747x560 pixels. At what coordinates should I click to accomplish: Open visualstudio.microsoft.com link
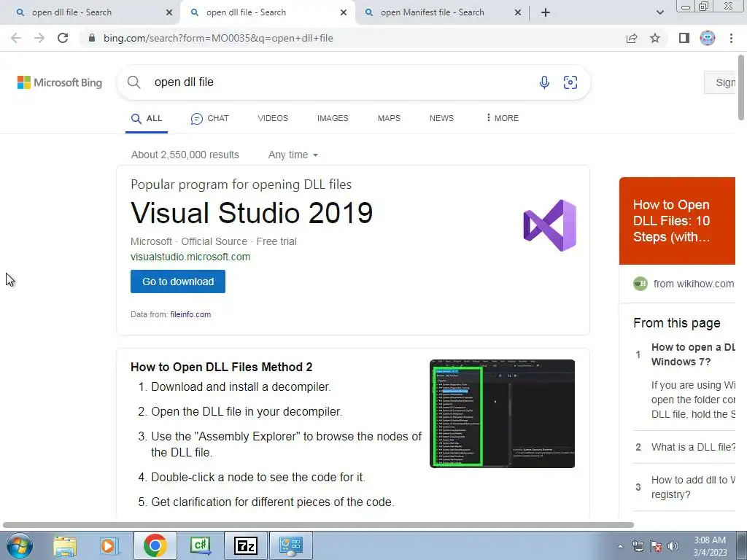[x=190, y=257]
